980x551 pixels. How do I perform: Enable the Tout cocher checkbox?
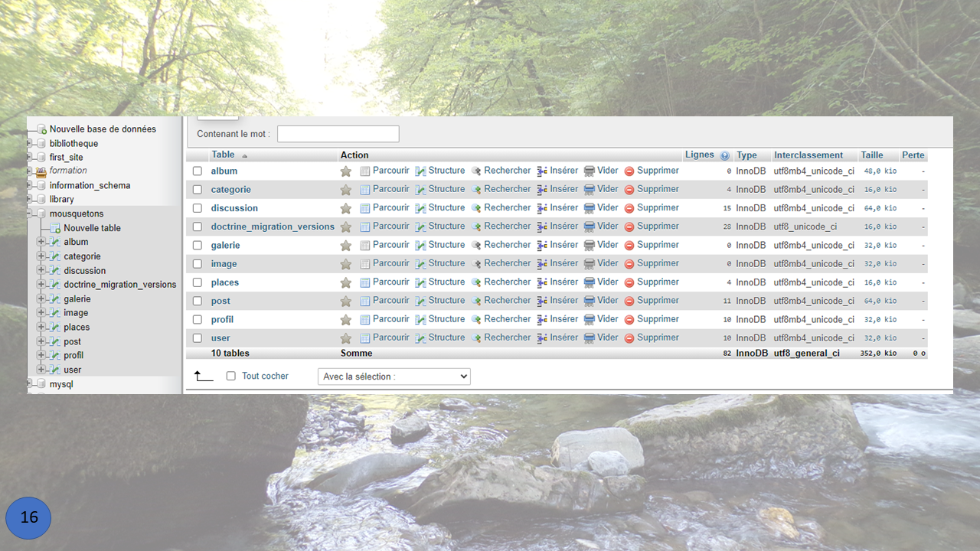click(231, 377)
